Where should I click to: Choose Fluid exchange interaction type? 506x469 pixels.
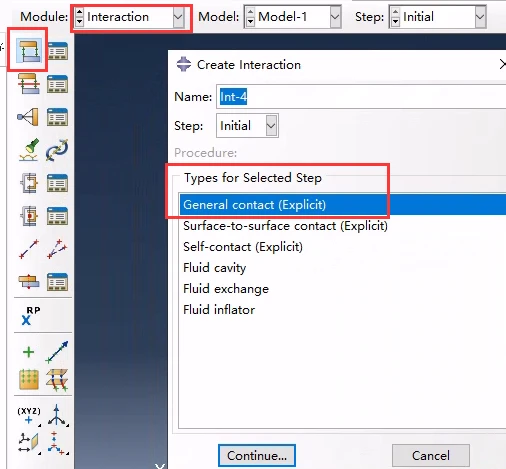pyautogui.click(x=343, y=289)
